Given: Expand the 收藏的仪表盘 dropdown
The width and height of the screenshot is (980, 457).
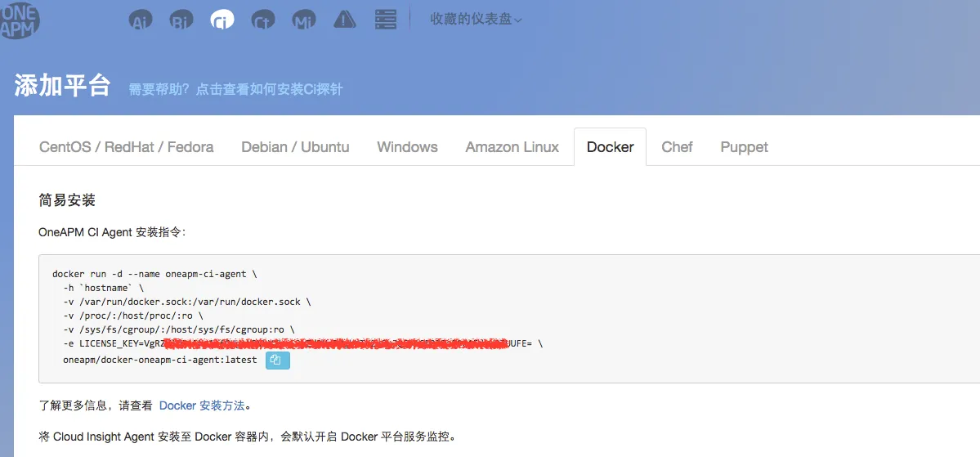Looking at the screenshot, I should (x=476, y=20).
